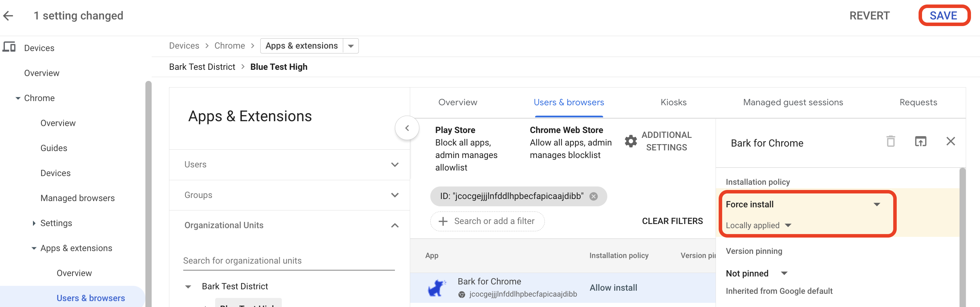
Task: Remove the ID filter chip
Action: point(593,196)
